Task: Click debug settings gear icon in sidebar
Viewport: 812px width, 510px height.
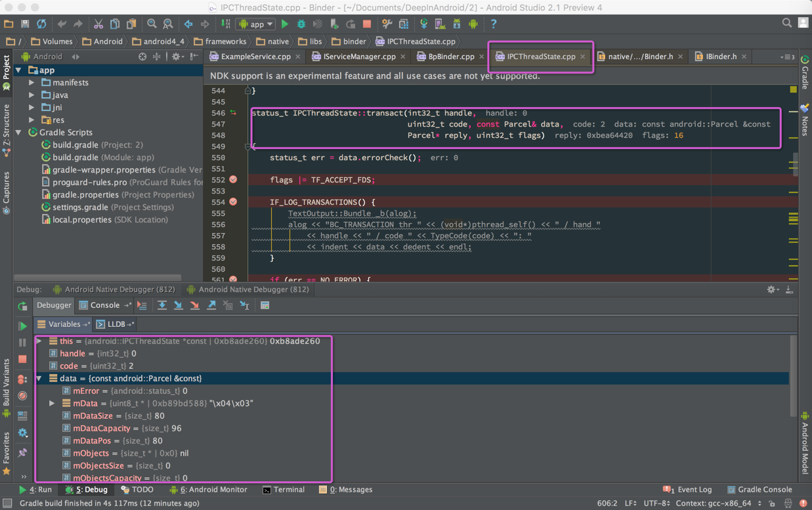Action: tap(22, 433)
